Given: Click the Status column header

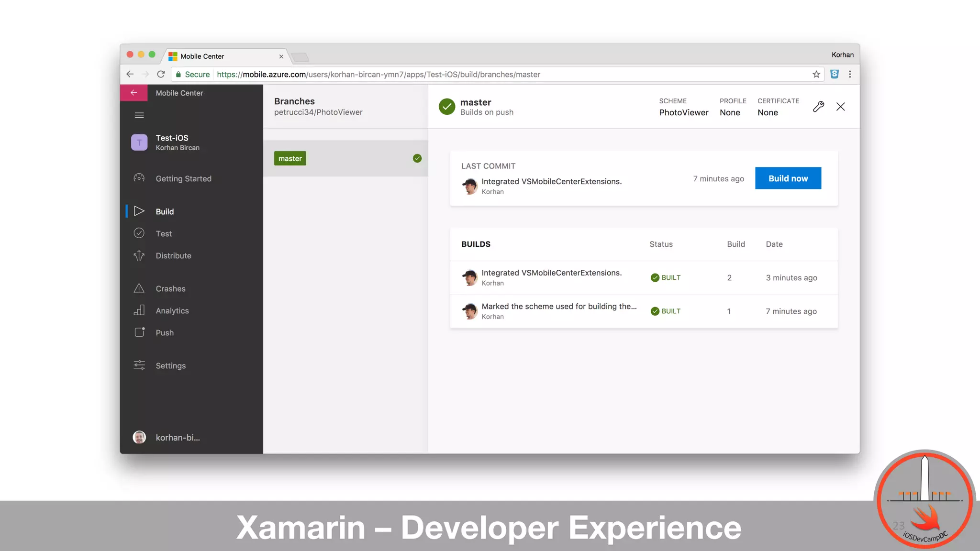Looking at the screenshot, I should [x=661, y=244].
